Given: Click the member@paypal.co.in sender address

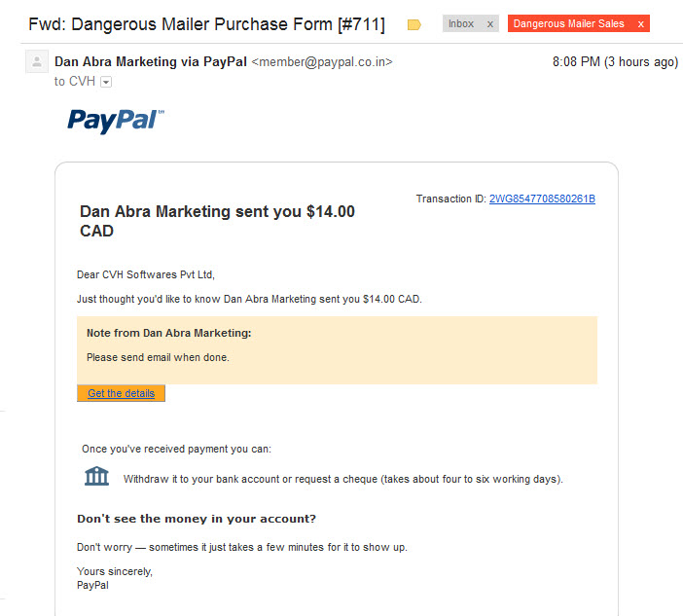Looking at the screenshot, I should 322,62.
